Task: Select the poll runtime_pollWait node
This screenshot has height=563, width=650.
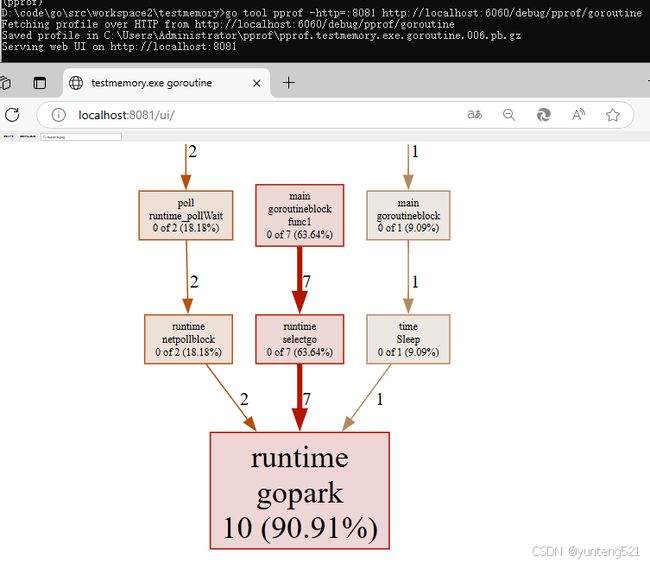Action: [x=186, y=215]
